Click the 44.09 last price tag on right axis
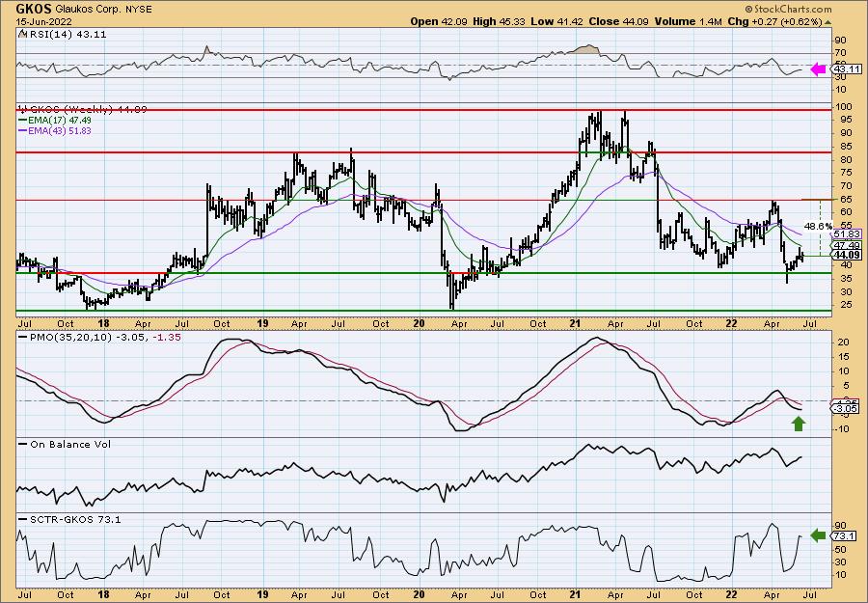868x603 pixels. 847,255
